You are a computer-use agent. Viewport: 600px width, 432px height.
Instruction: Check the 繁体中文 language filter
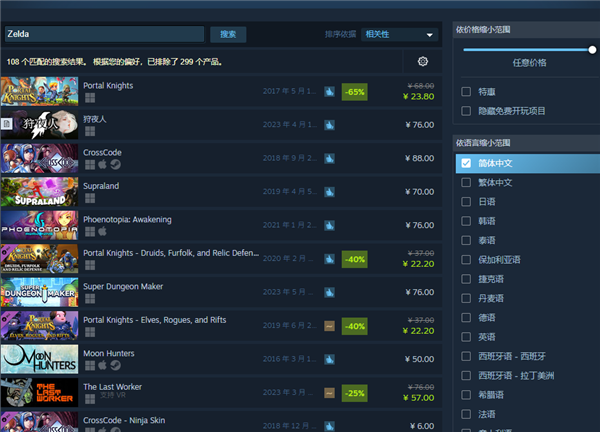[x=466, y=182]
